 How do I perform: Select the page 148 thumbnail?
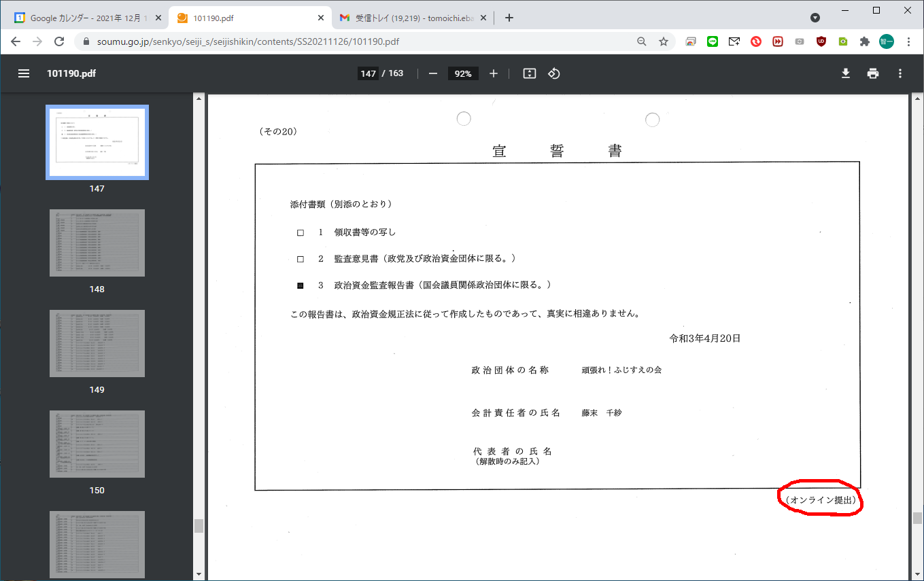pos(97,243)
